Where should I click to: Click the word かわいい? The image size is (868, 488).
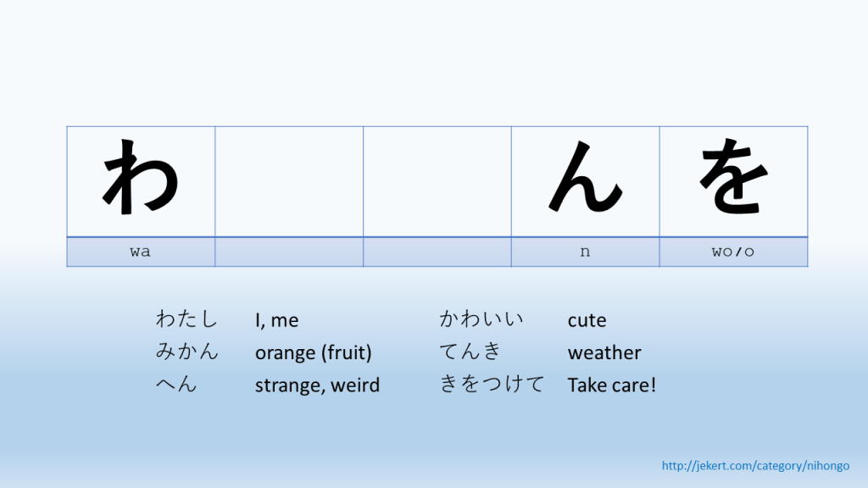pyautogui.click(x=481, y=319)
